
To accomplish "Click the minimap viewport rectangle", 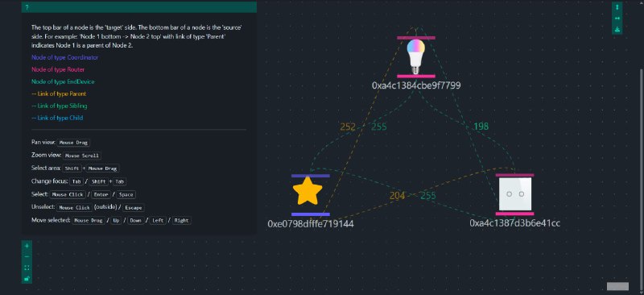I will pos(617,286).
